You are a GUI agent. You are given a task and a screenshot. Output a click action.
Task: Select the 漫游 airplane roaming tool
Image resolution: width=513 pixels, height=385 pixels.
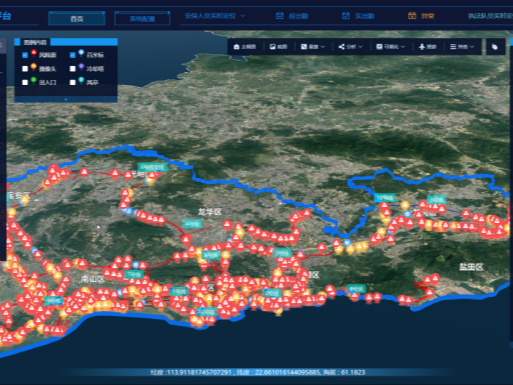click(422, 47)
